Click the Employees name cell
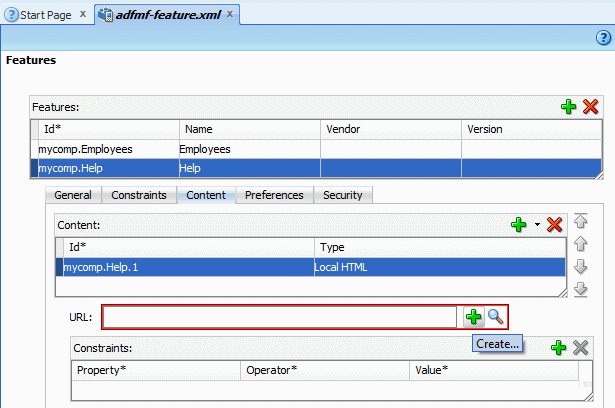This screenshot has width=615, height=408. pos(249,149)
